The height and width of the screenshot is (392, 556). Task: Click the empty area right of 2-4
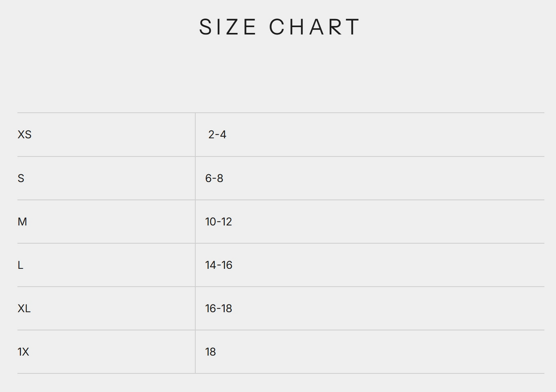point(385,135)
